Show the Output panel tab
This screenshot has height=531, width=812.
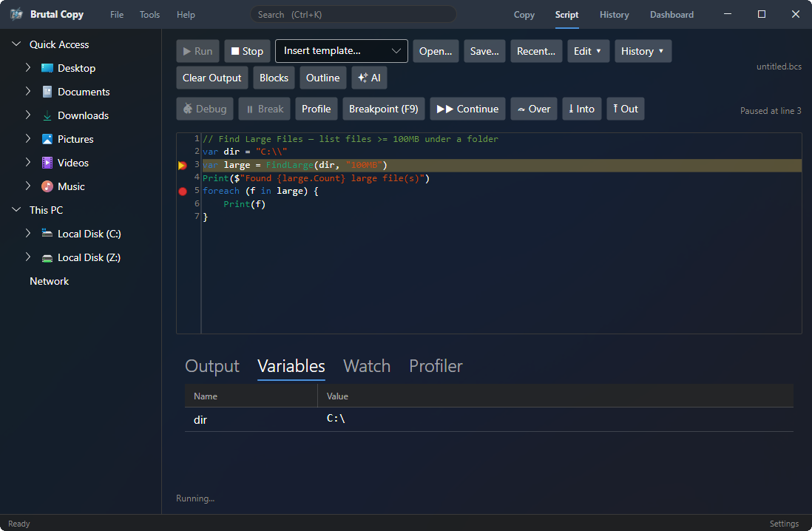212,366
